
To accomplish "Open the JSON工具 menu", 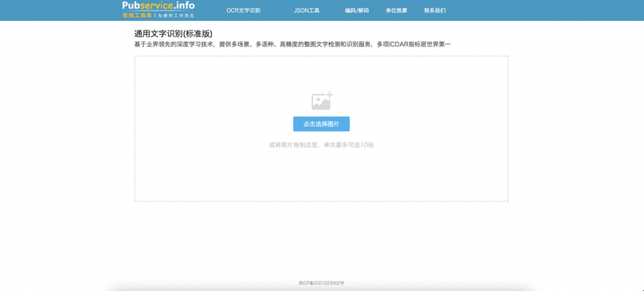I will tap(307, 10).
